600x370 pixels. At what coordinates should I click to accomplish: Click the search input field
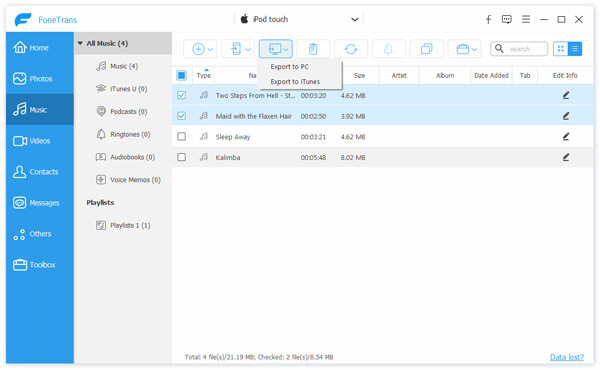pos(519,49)
